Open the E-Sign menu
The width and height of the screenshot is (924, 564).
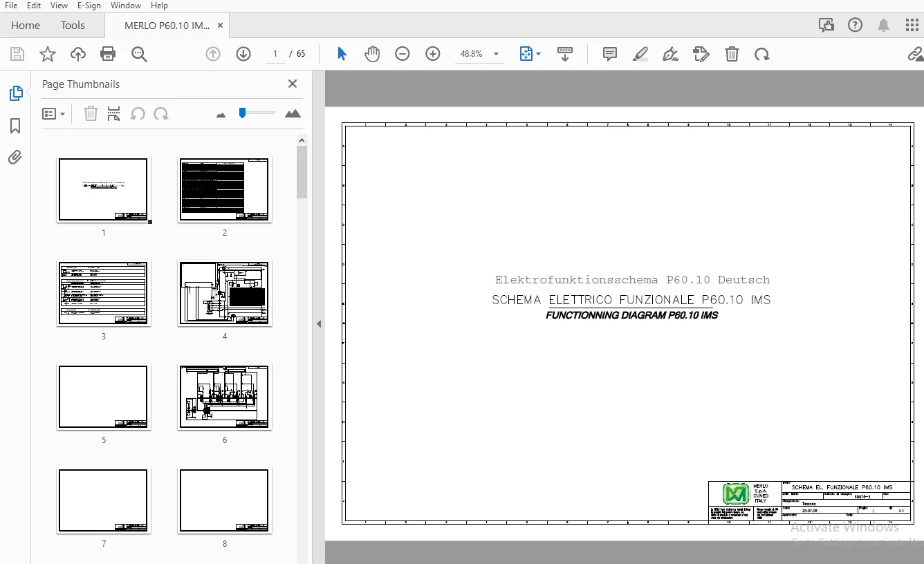[x=89, y=6]
